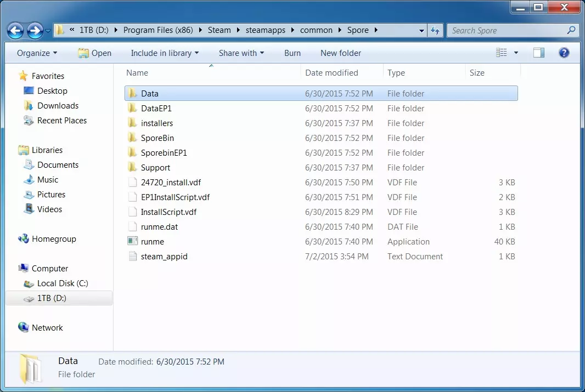Click the Computer icon in navigation pane
This screenshot has width=585, height=392.
[x=24, y=268]
